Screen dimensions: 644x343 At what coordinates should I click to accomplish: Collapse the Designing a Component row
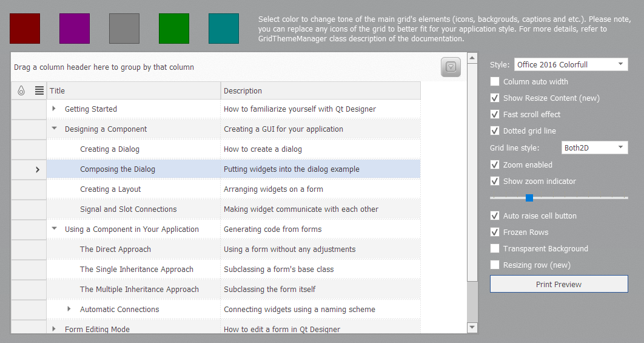pos(54,129)
